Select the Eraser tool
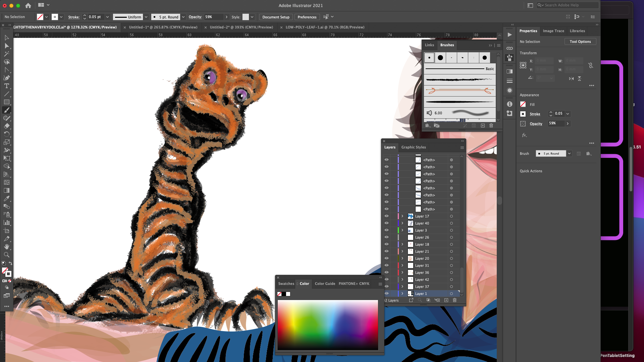The image size is (644, 362). coord(6,126)
